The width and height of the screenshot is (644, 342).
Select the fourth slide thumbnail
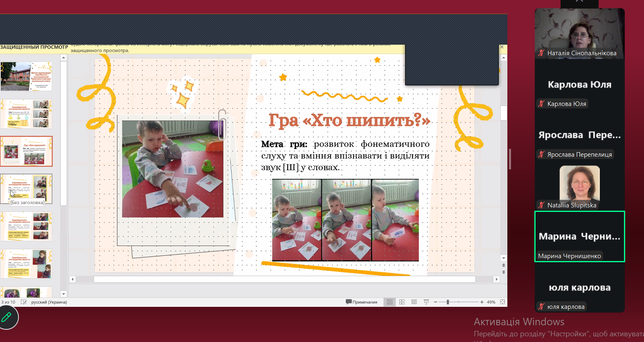[x=27, y=189]
